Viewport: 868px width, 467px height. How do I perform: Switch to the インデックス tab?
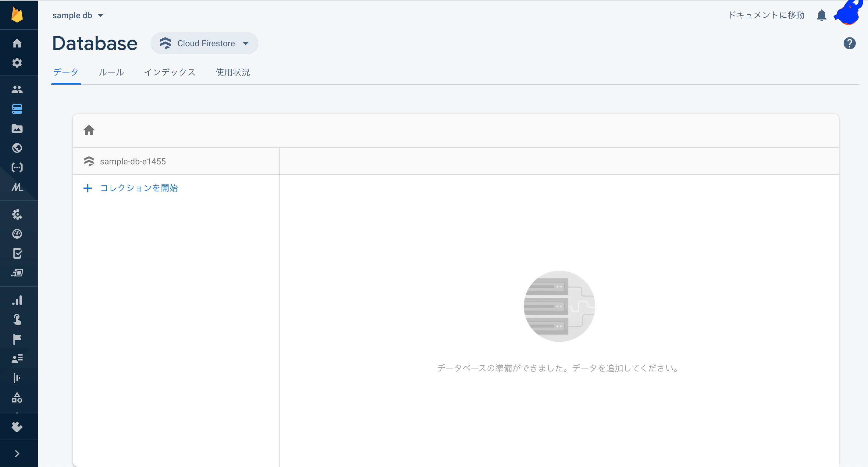170,72
